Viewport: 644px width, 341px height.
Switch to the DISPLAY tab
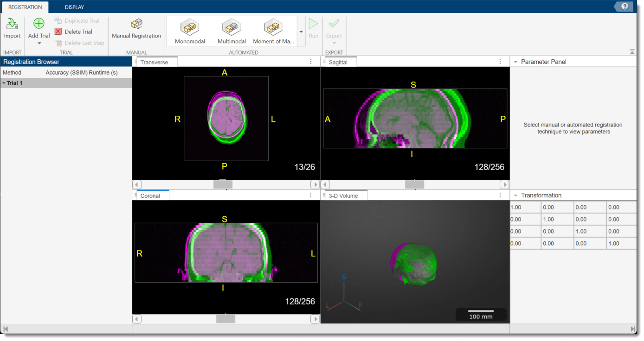[74, 7]
